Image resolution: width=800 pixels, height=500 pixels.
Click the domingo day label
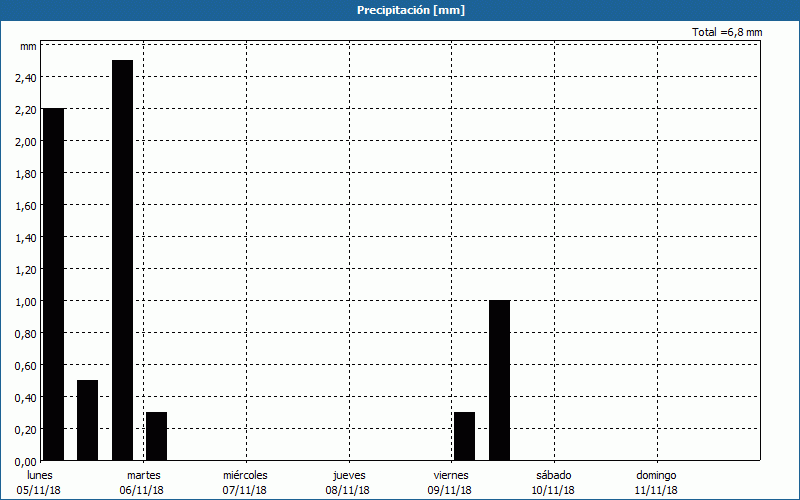(x=656, y=475)
